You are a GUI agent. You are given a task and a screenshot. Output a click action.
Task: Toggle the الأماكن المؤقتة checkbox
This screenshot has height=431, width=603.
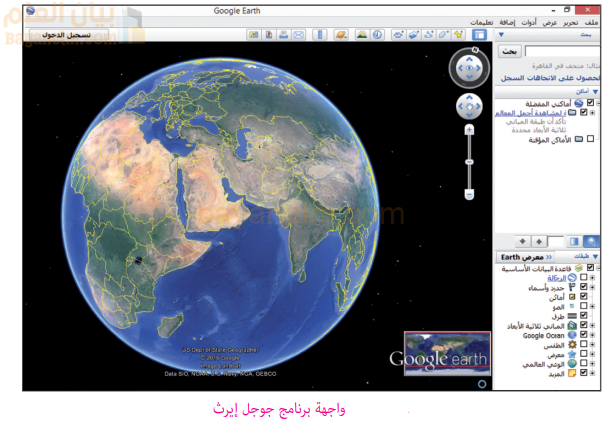point(591,140)
